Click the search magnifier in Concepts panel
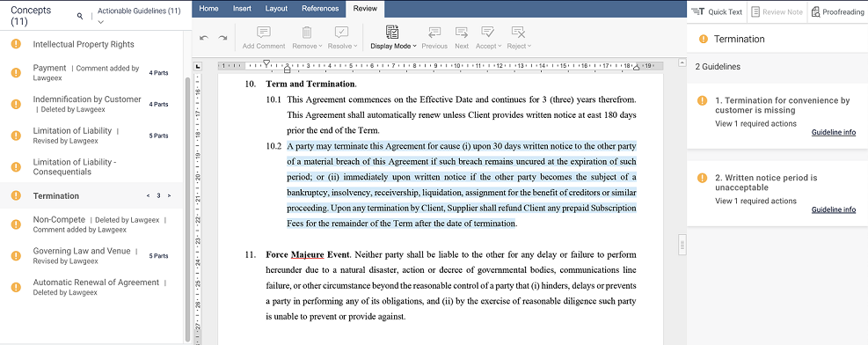The height and width of the screenshot is (345, 868). (x=80, y=16)
